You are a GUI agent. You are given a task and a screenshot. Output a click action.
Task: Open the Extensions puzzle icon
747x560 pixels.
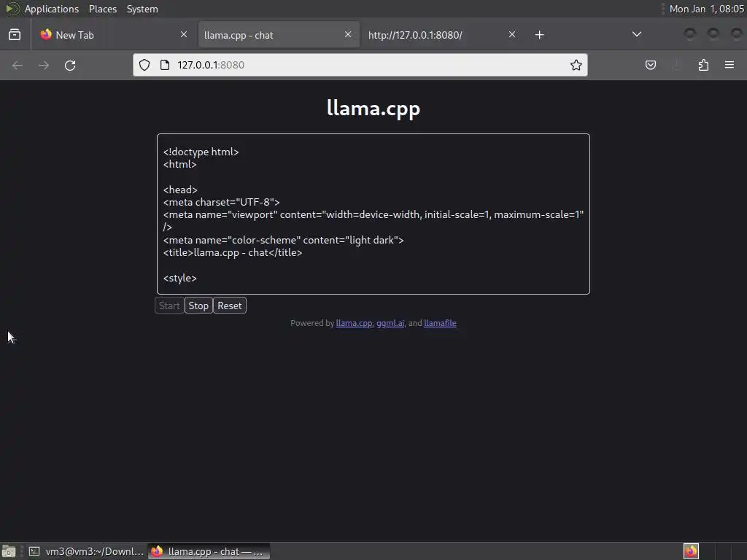703,65
